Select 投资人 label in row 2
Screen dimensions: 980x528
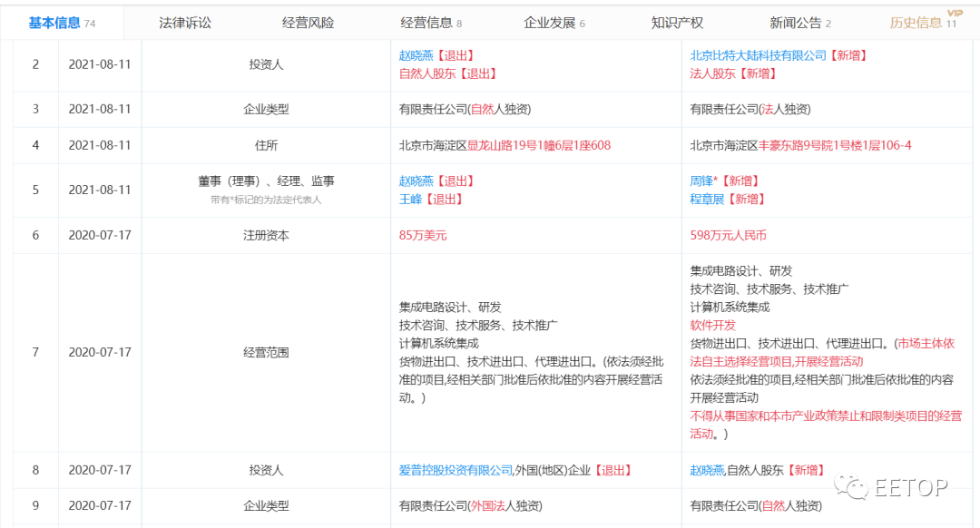[x=266, y=64]
